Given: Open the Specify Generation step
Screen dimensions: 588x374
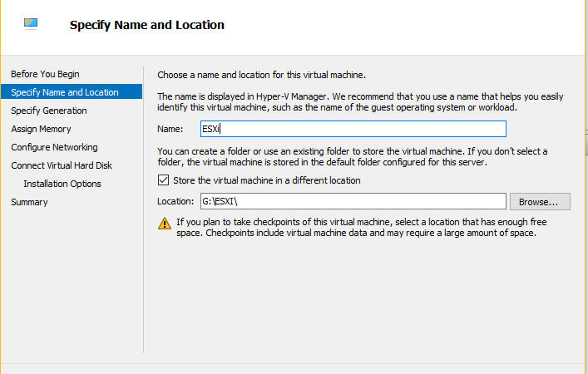Looking at the screenshot, I should (x=49, y=111).
